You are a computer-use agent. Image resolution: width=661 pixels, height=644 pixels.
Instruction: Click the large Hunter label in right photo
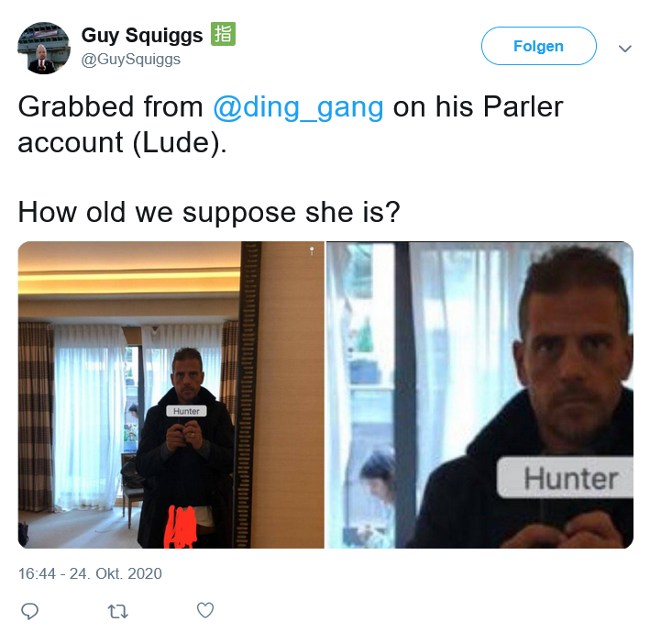point(566,478)
